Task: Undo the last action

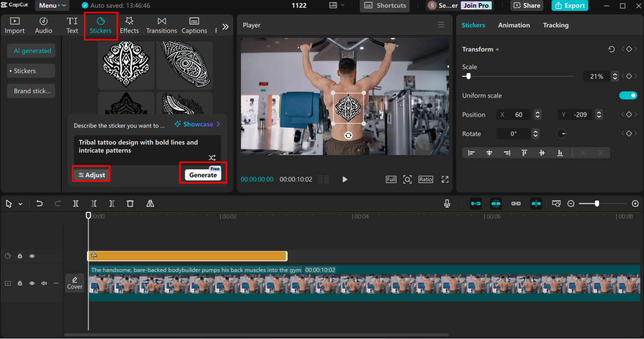Action: click(39, 204)
